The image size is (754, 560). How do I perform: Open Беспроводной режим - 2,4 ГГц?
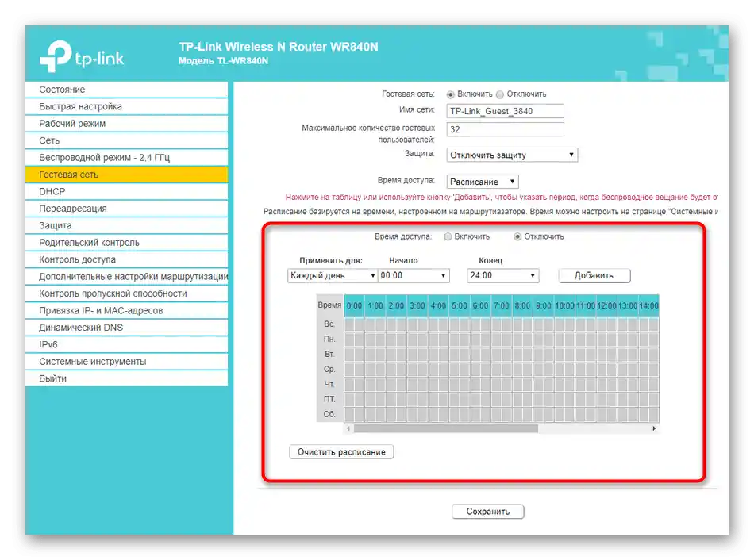[x=126, y=157]
